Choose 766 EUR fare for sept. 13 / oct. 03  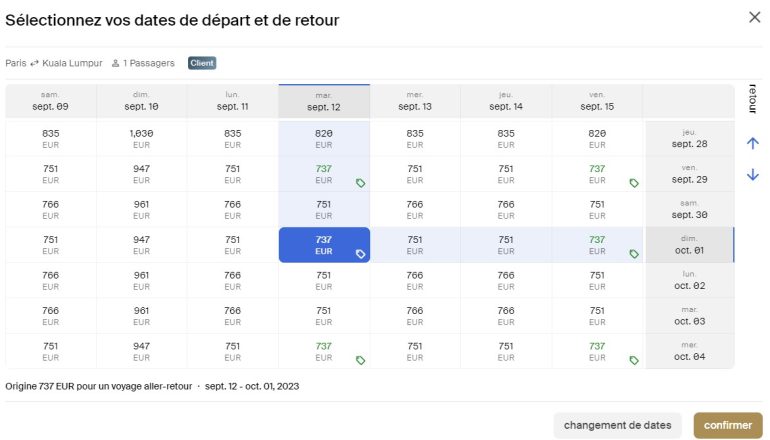[x=415, y=315]
